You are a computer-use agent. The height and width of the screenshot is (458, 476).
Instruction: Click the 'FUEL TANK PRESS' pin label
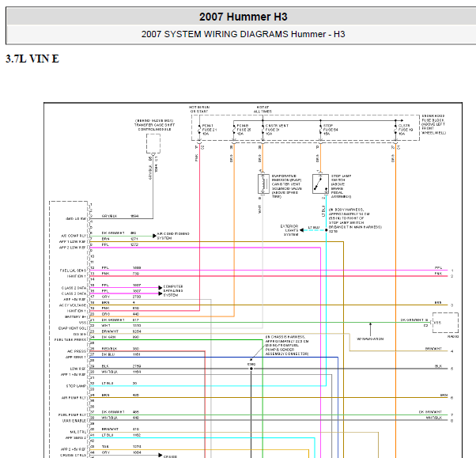(x=70, y=340)
